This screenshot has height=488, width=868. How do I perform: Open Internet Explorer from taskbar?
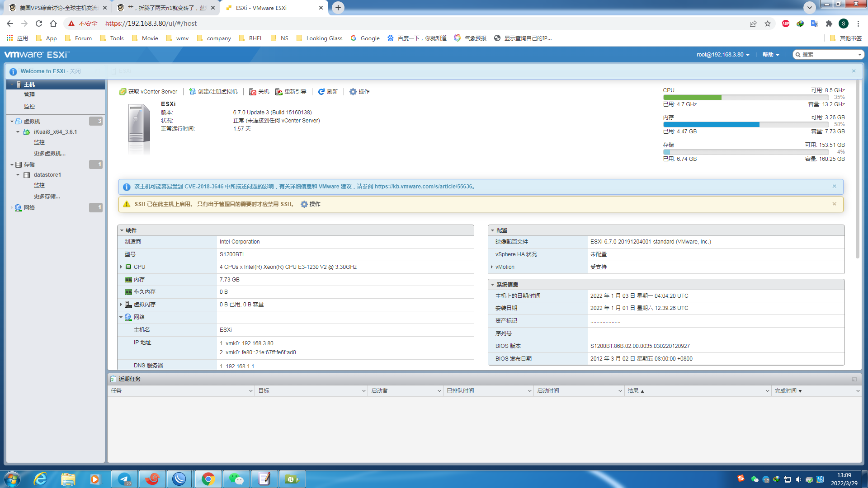point(40,479)
